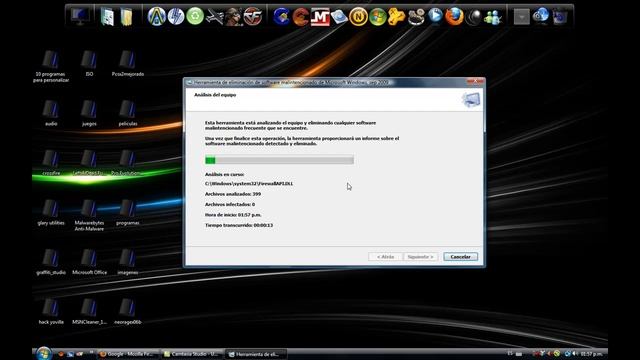
Task: Launch the yellow puzzle piece dock icon
Action: tap(396, 17)
